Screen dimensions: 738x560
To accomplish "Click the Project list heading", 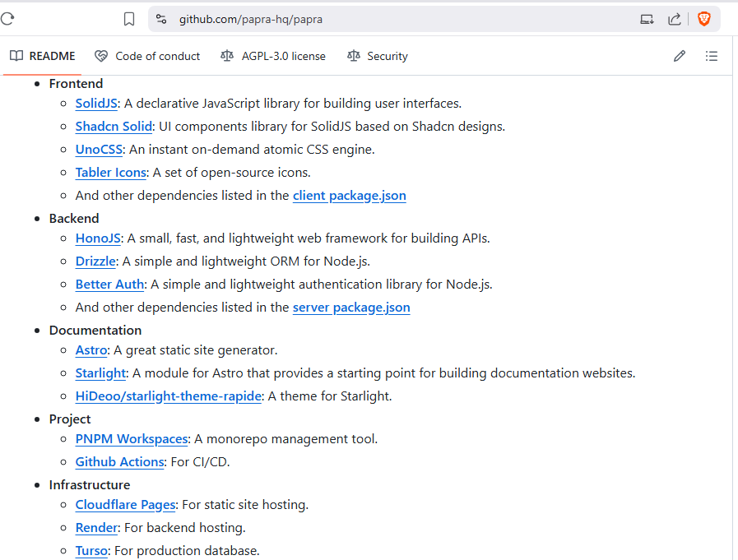I will coord(70,419).
